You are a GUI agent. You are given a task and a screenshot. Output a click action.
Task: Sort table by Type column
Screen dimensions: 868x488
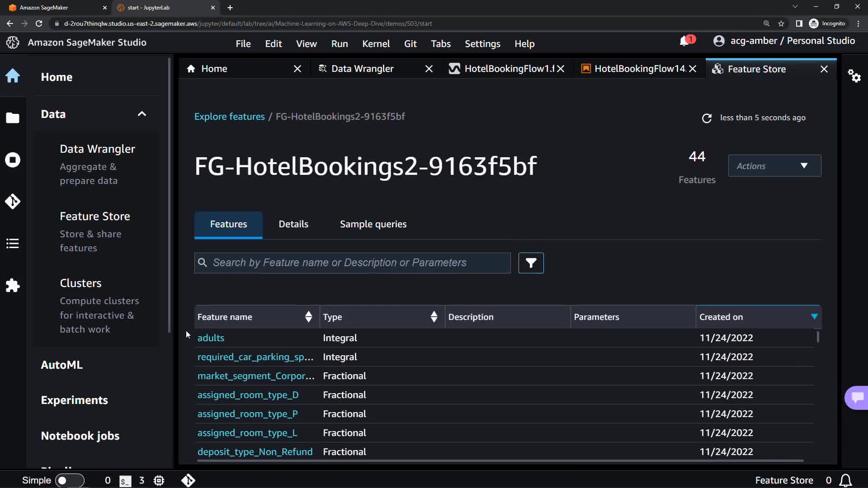(x=434, y=317)
